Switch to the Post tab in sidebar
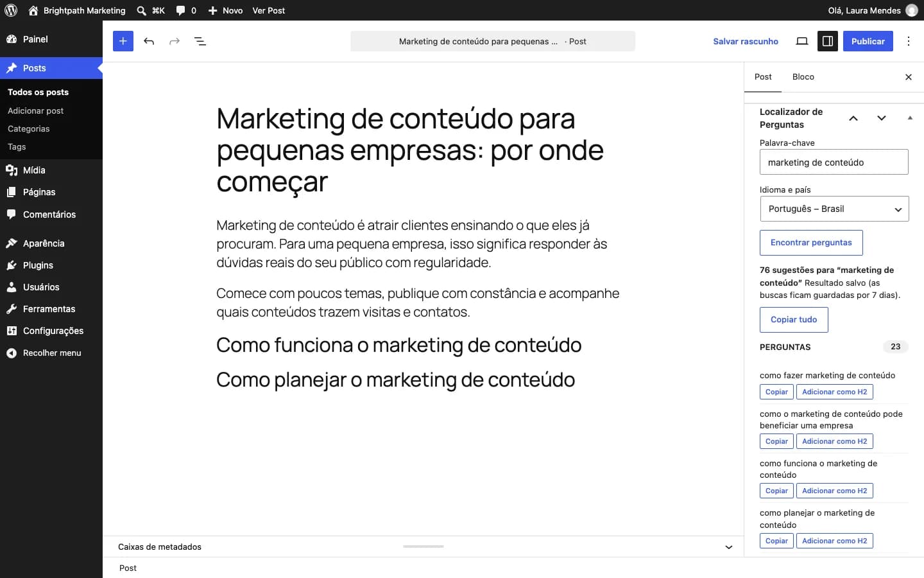The width and height of the screenshot is (924, 578). 763,77
